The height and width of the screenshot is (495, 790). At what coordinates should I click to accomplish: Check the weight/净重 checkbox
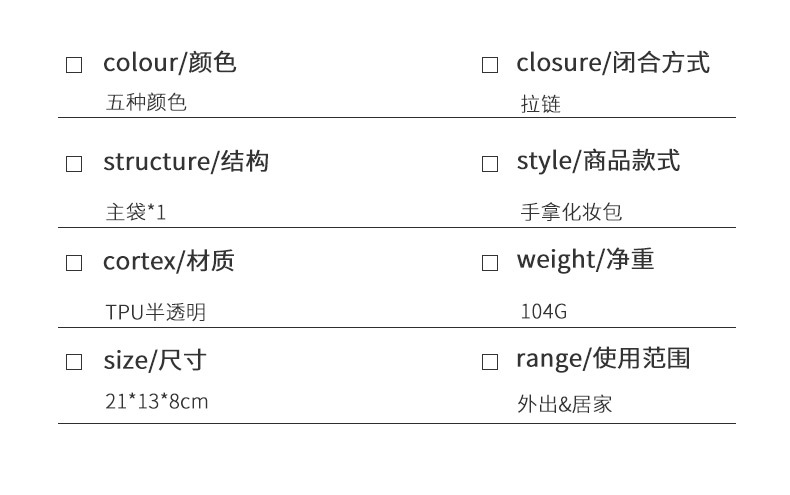[x=490, y=264]
